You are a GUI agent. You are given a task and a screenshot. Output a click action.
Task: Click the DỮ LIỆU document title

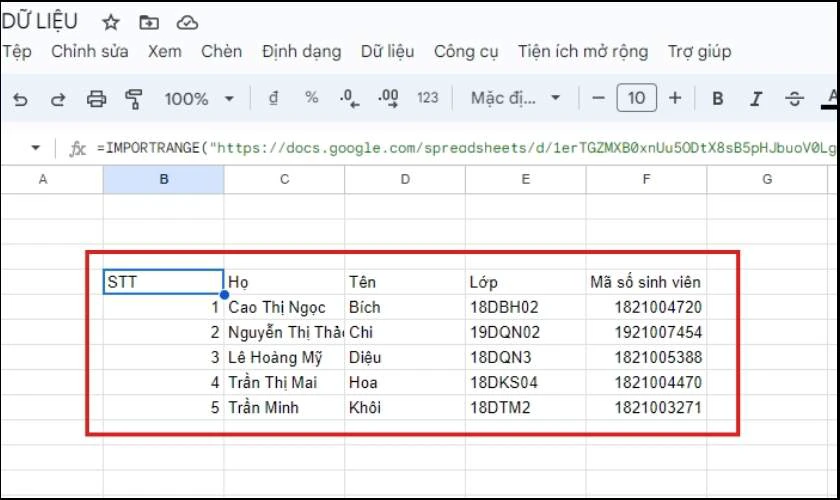pos(40,22)
